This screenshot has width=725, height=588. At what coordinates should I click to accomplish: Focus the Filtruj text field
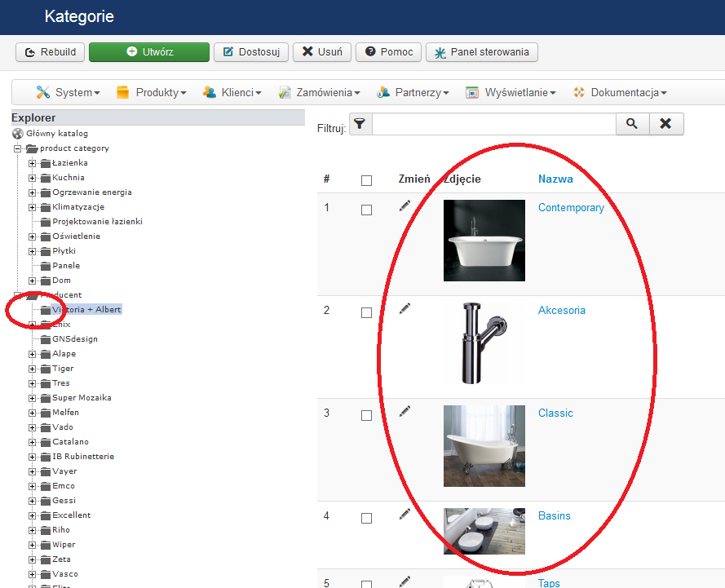coord(494,124)
